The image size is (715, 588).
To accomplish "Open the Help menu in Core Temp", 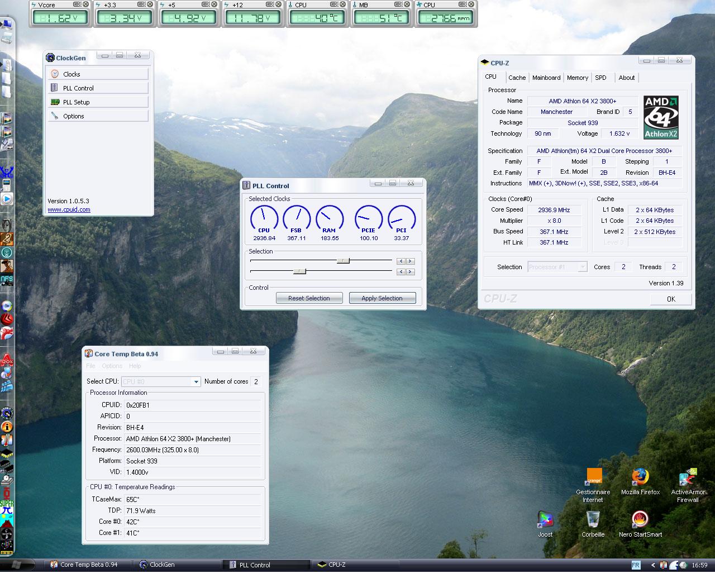I will click(135, 366).
